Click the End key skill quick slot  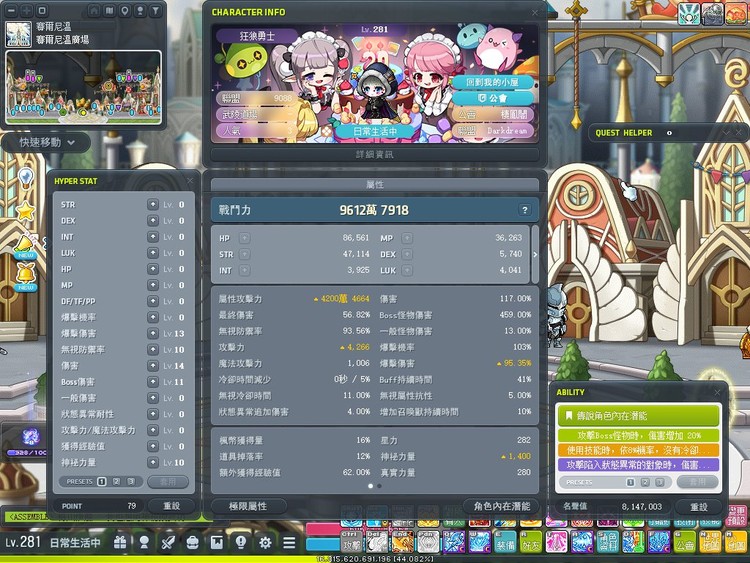click(402, 541)
